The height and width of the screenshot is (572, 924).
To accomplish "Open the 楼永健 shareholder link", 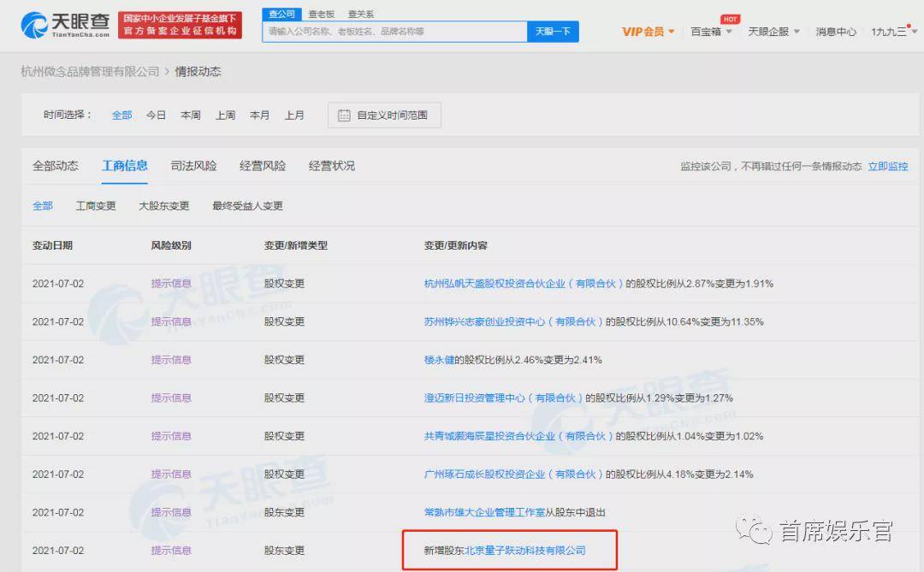I will [439, 359].
